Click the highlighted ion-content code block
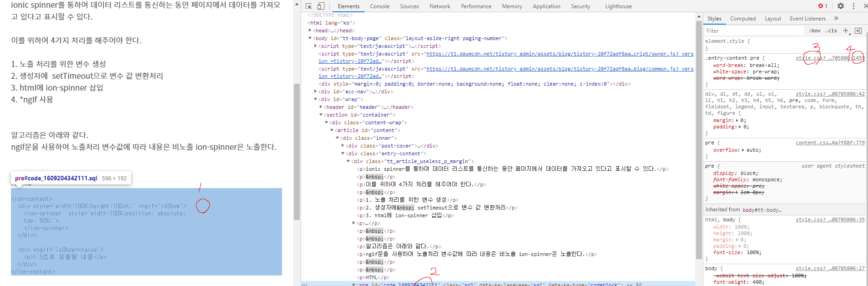Screen dimensions: 868x286 146,232
